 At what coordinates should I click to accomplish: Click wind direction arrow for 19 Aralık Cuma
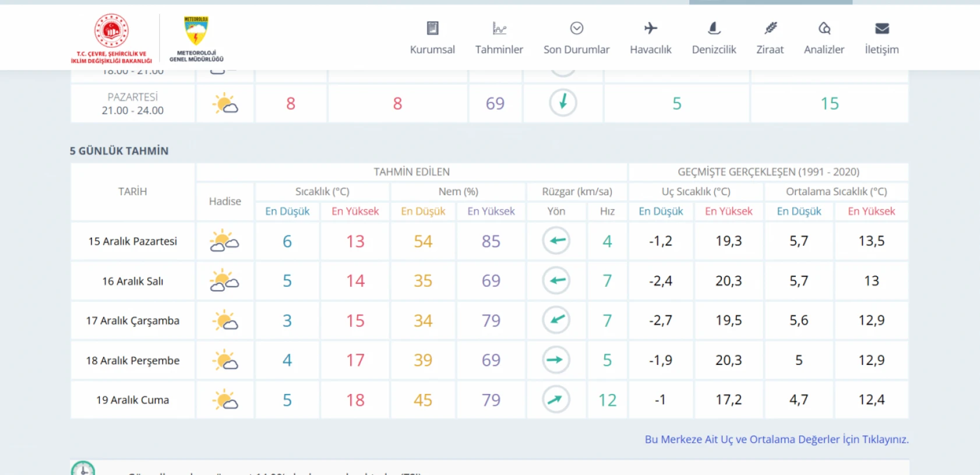tap(556, 400)
